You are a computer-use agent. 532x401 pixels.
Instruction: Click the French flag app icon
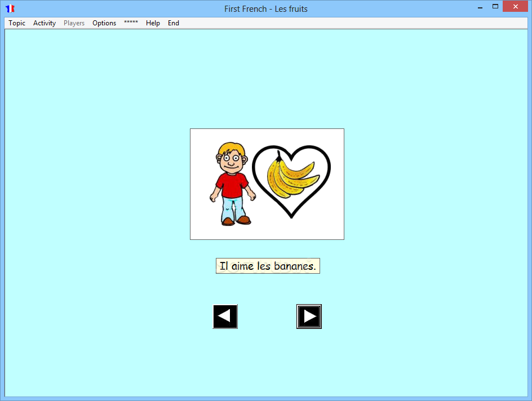click(x=10, y=8)
